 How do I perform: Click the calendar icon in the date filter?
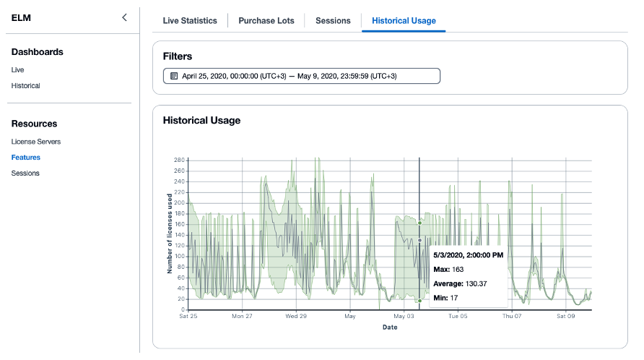pos(174,76)
